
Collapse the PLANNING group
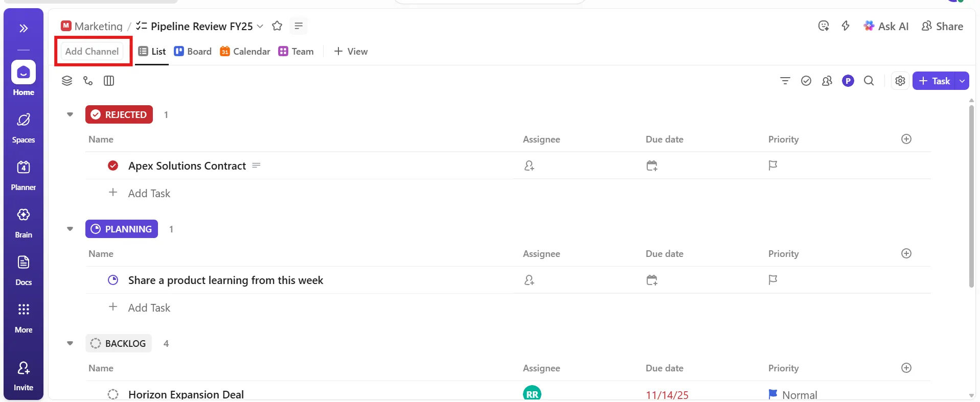pyautogui.click(x=70, y=229)
